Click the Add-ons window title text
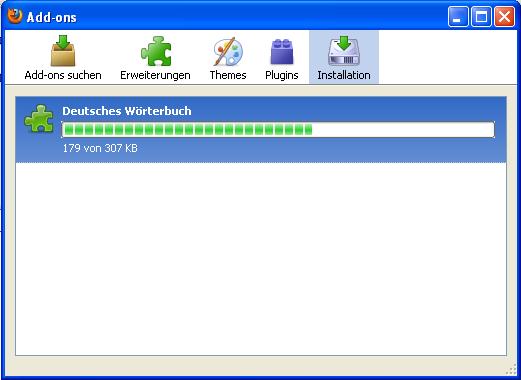Image resolution: width=521 pixels, height=380 pixels. [51, 17]
